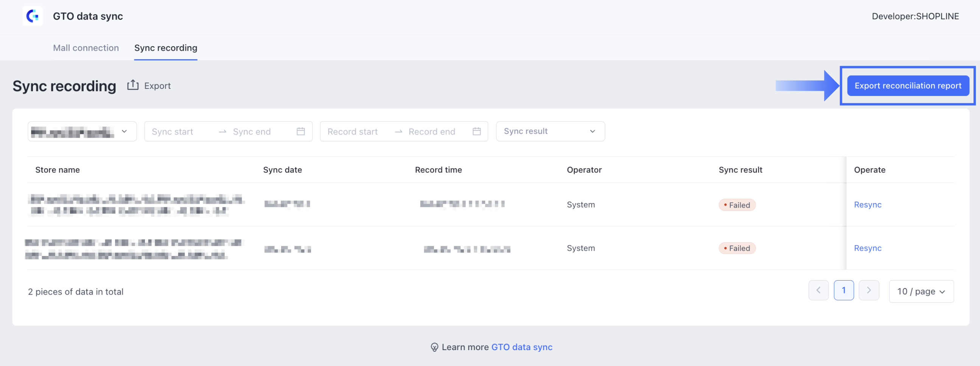
Task: Resync the first failed record
Action: tap(868, 205)
